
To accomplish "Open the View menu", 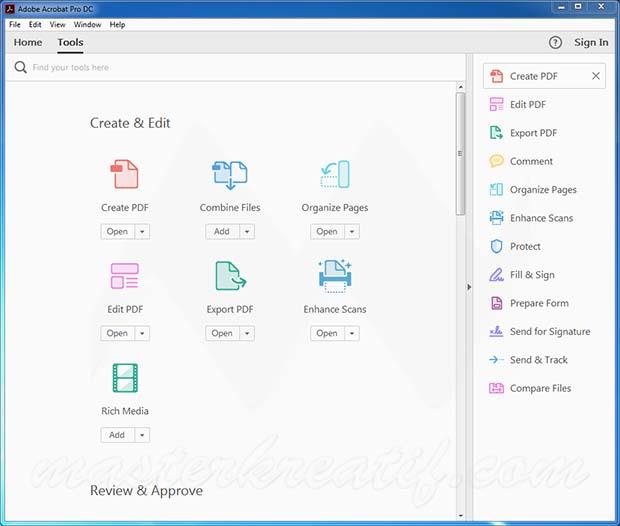I will coord(57,25).
